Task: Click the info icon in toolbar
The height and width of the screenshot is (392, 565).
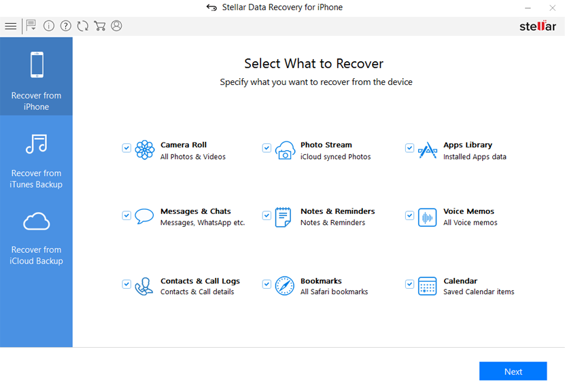Action: tap(49, 26)
